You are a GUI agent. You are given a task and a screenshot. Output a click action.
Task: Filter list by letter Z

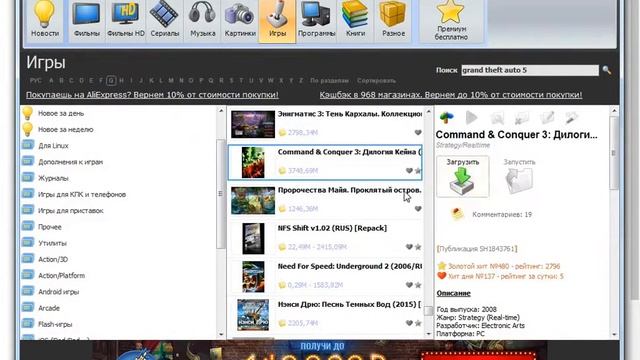coord(301,80)
